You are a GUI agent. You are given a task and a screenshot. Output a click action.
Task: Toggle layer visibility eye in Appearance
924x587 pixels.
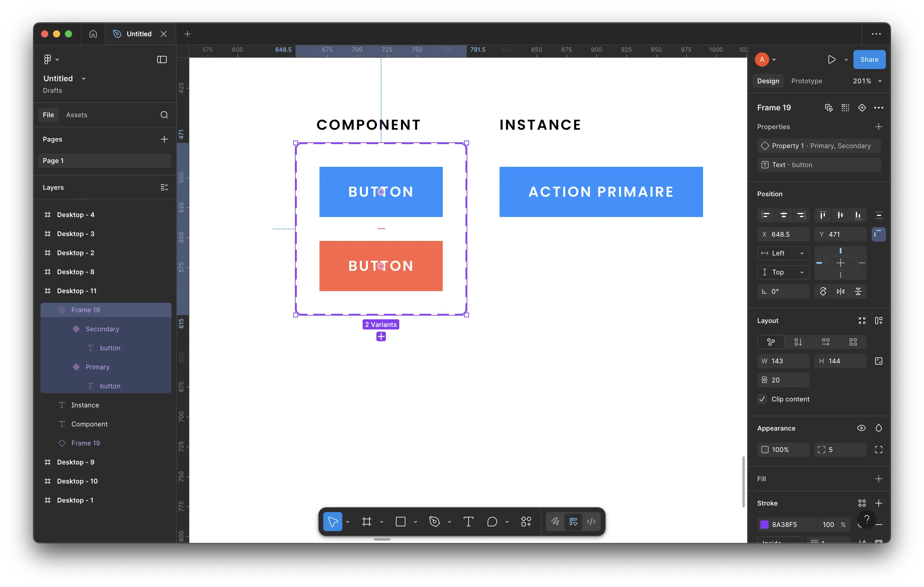tap(861, 428)
